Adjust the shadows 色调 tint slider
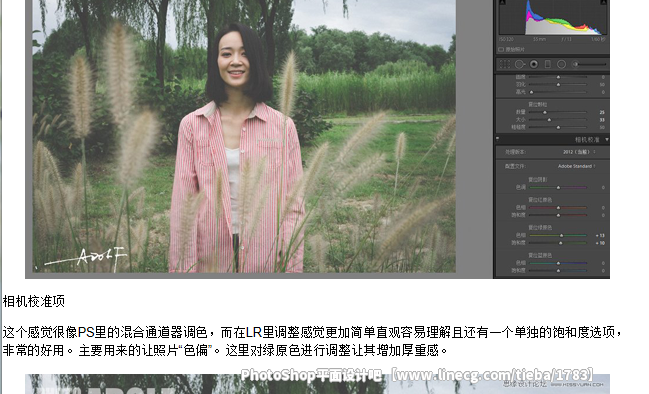Viewport: 649px width, 394px height. [558, 187]
